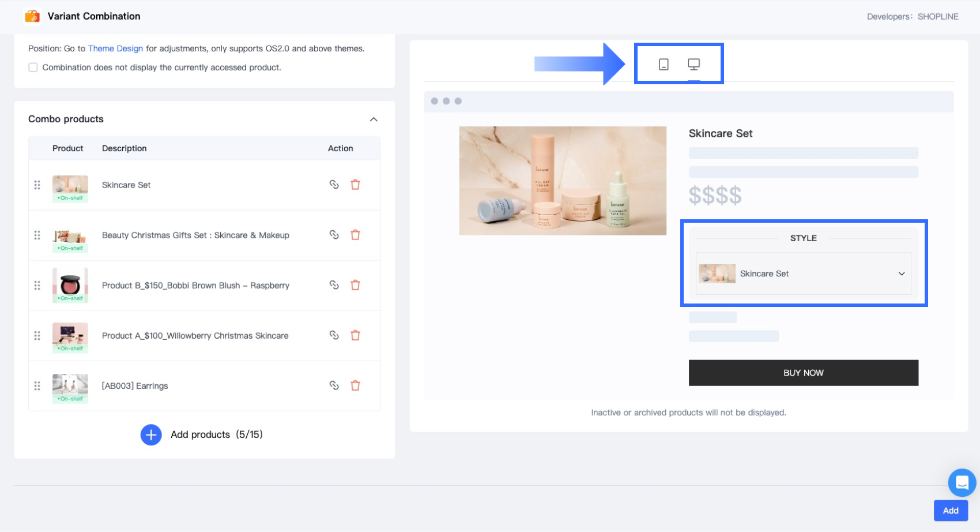
Task: Click link icon for Skincare Set
Action: click(x=334, y=185)
